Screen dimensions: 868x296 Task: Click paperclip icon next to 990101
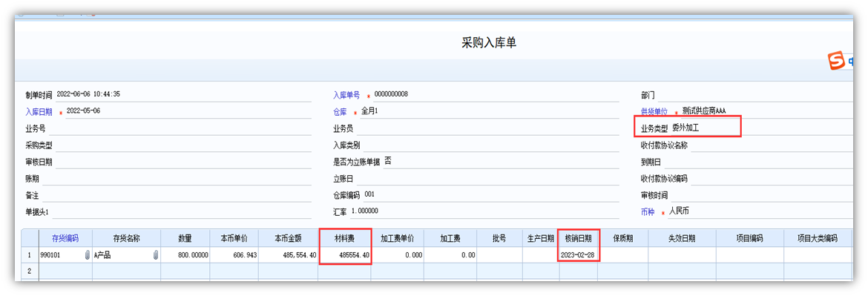87,255
